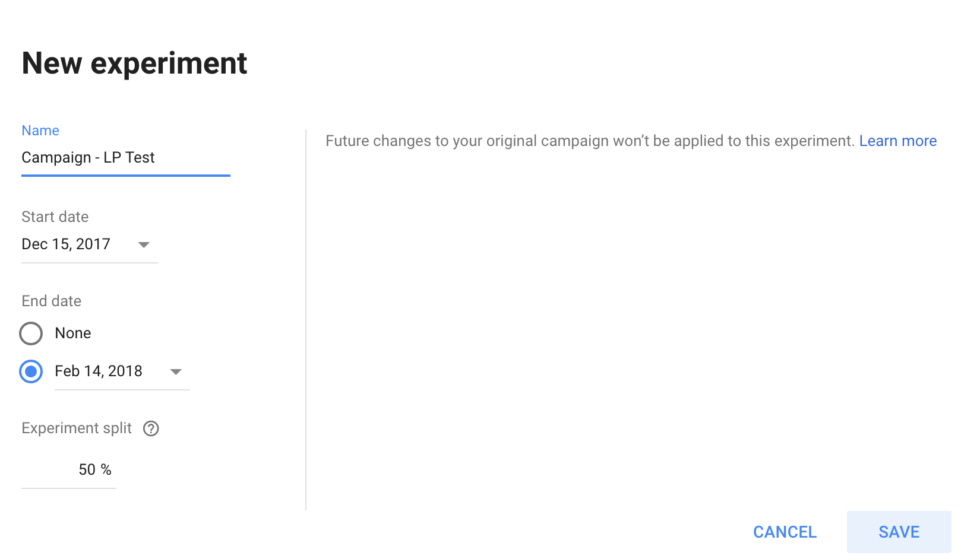The image size is (980, 559).
Task: Change the experiment split percentage value
Action: tap(94, 469)
